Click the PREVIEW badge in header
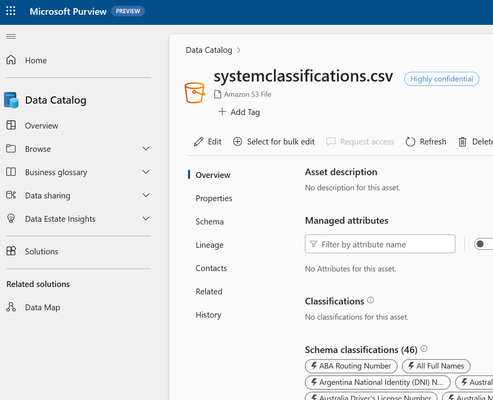Viewport: 493px width, 400px height. click(128, 11)
